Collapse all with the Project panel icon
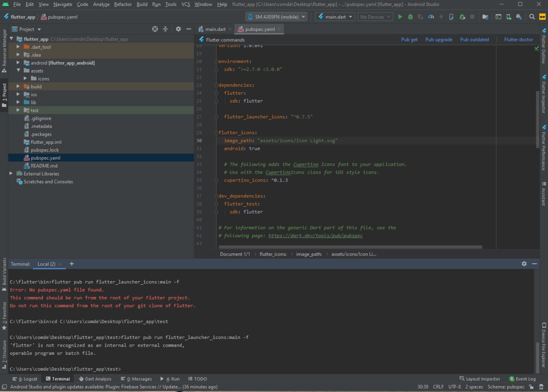 165,29
